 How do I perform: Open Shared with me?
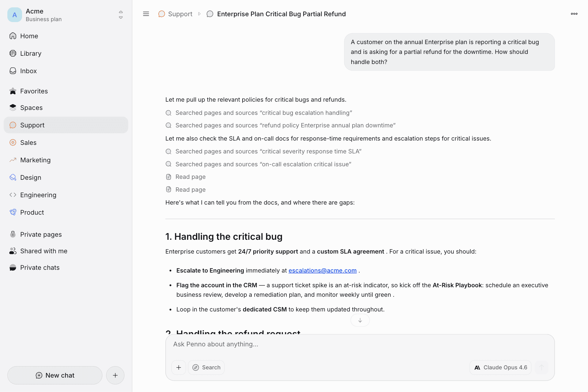pos(66,251)
